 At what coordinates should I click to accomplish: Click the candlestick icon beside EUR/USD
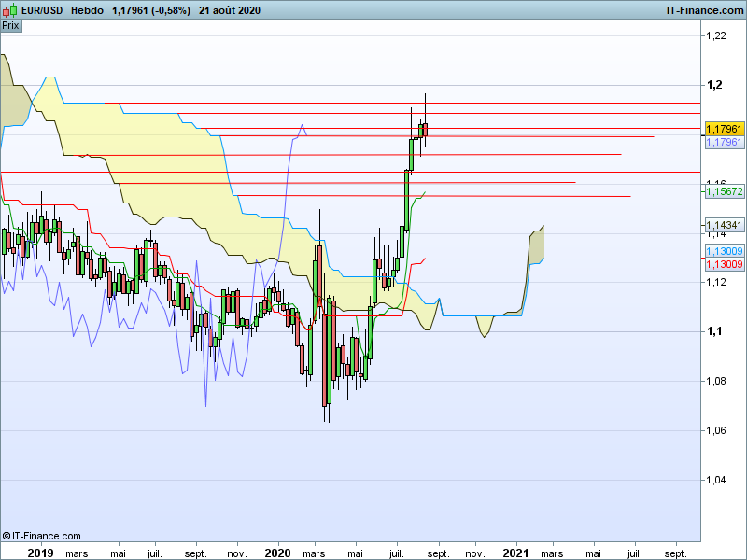pos(9,10)
